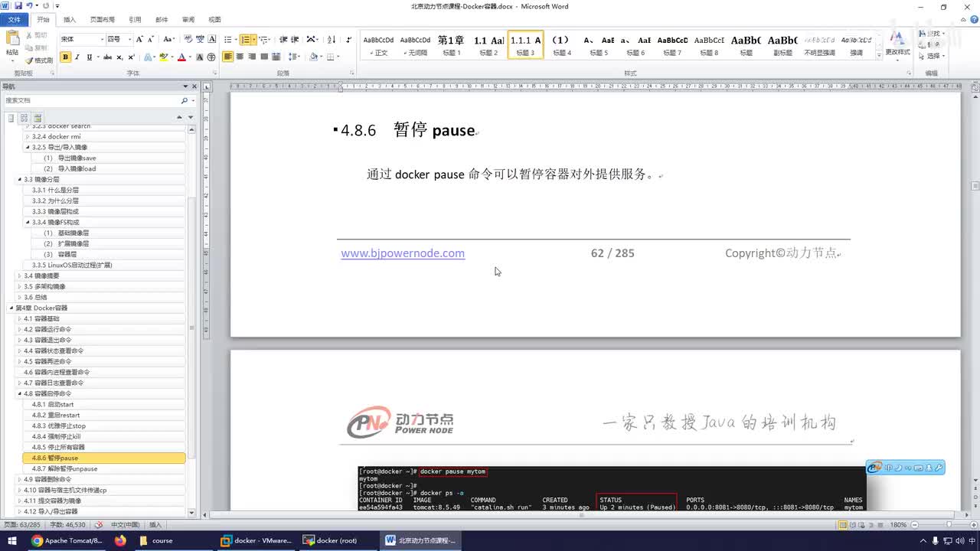Screen dimensions: 980x551
Task: Expand the styles gallery more arrow
Action: (877, 54)
